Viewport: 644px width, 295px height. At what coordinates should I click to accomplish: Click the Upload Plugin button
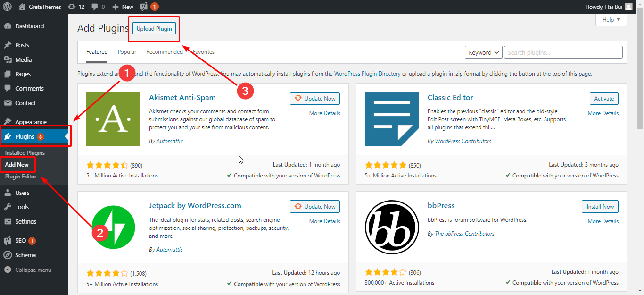tap(154, 28)
